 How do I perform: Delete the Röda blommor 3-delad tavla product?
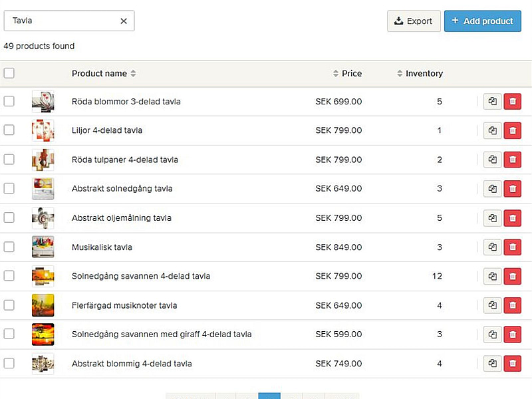[512, 102]
